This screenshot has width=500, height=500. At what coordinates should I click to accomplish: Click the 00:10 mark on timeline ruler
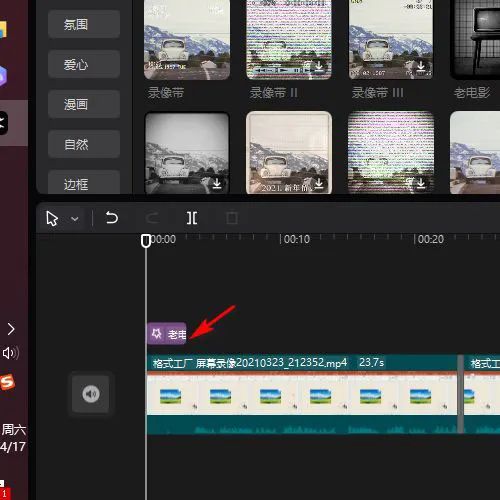tap(295, 239)
